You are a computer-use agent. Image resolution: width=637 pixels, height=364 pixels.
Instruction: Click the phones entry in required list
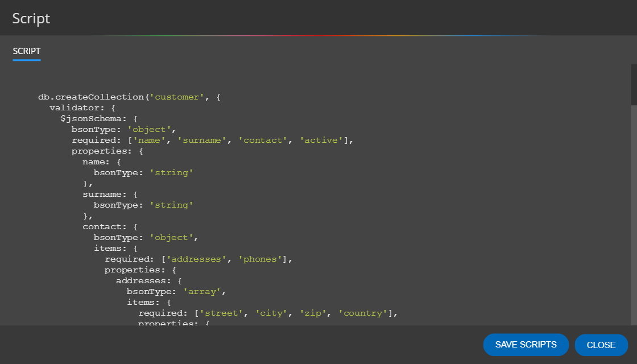click(x=260, y=258)
